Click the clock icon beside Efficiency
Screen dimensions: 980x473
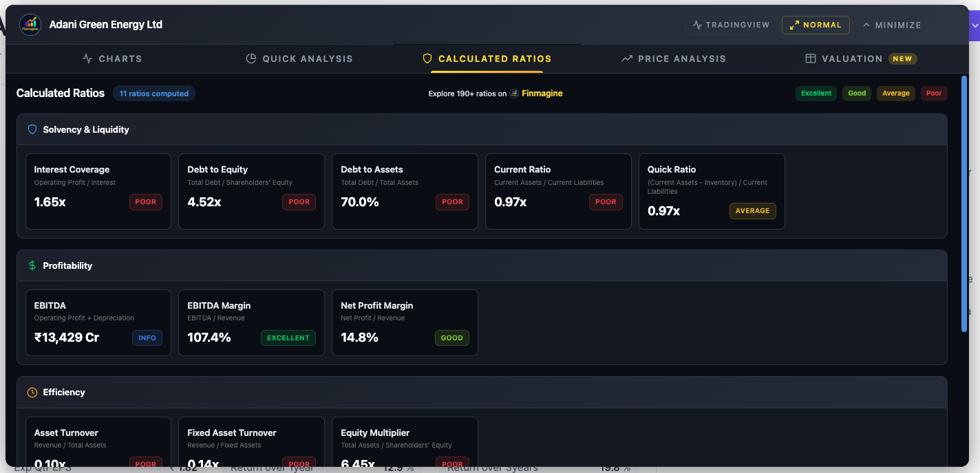click(32, 393)
